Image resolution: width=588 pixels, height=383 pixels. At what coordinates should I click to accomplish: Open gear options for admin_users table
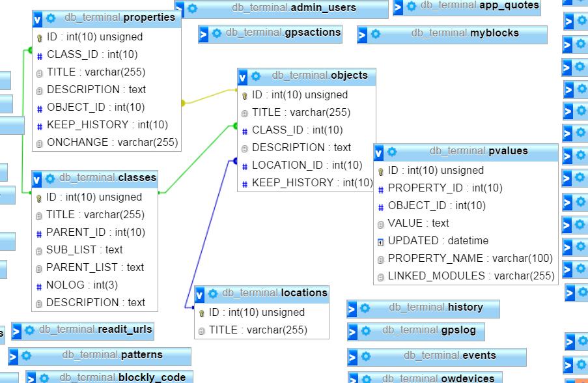192,8
